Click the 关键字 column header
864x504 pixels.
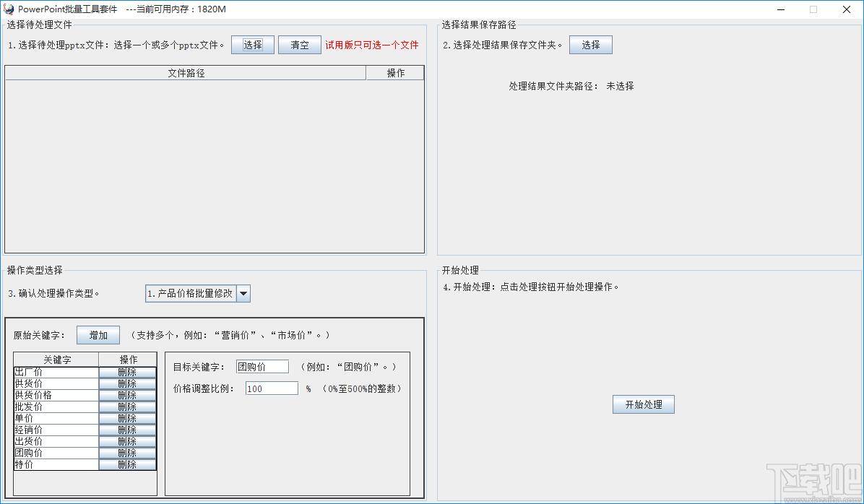pyautogui.click(x=56, y=360)
